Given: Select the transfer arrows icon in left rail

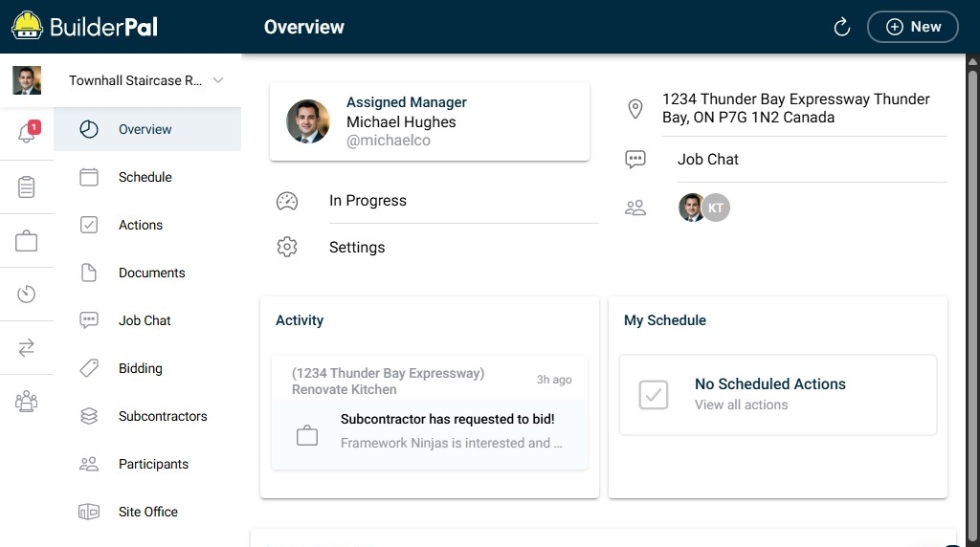Looking at the screenshot, I should pos(27,348).
